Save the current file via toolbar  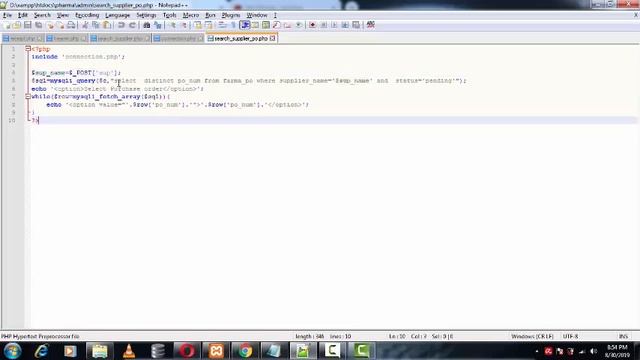(x=27, y=25)
